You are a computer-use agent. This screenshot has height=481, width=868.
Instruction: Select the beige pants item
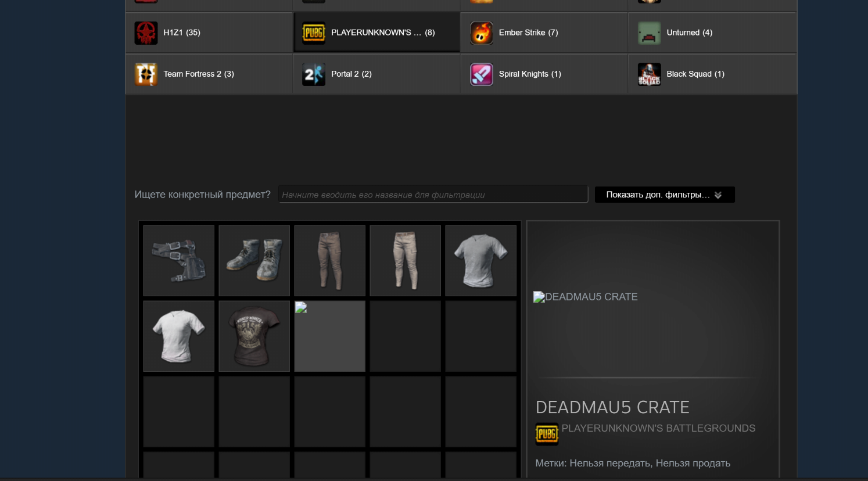point(406,261)
